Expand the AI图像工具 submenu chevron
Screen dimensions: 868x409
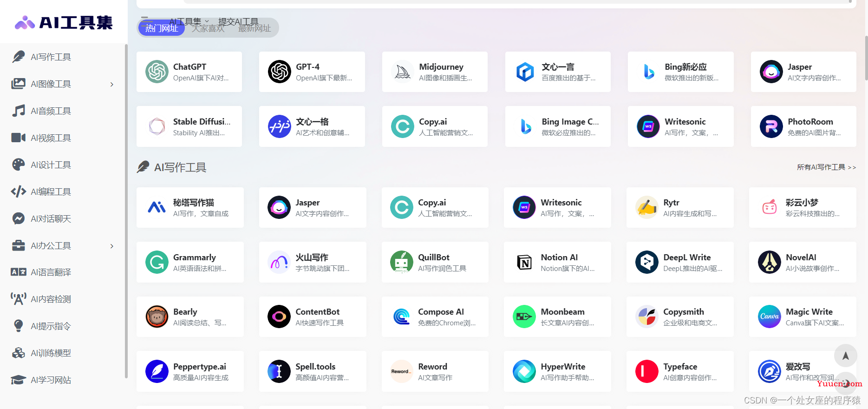(x=112, y=84)
